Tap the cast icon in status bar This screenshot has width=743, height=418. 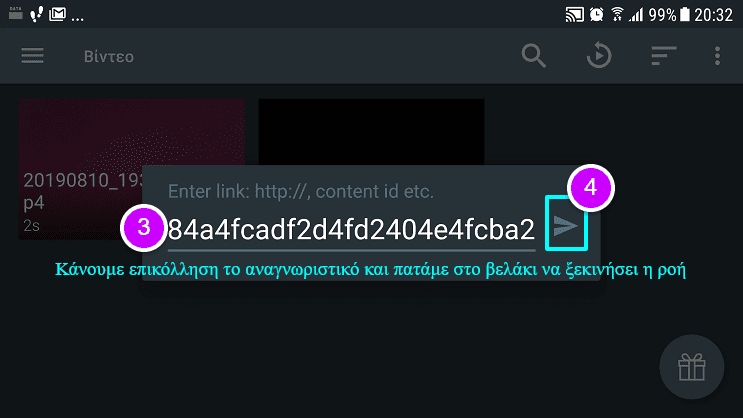coord(574,15)
